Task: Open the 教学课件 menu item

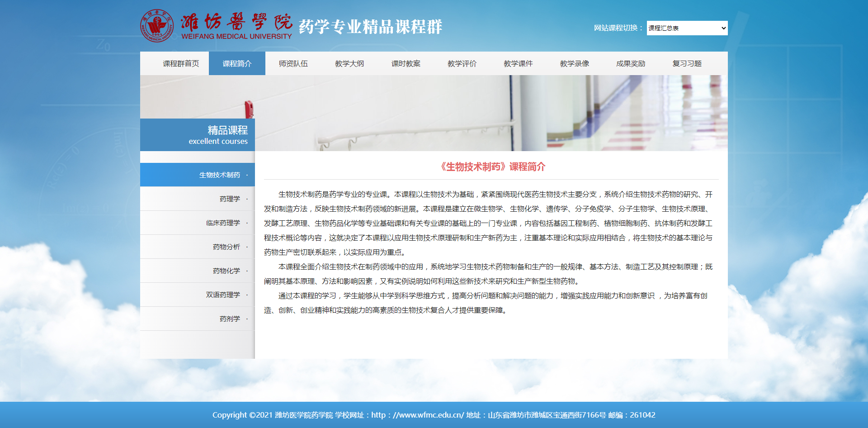Action: 518,64
